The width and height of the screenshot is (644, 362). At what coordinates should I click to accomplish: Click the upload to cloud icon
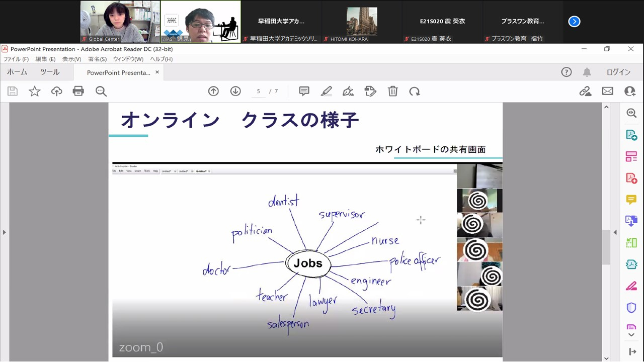click(x=56, y=91)
